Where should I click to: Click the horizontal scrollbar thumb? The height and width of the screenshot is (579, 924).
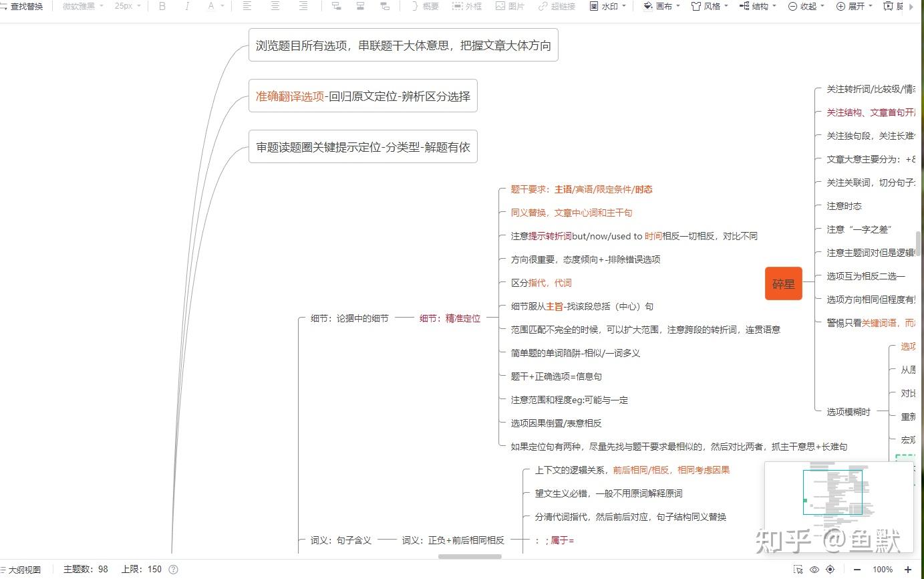coord(470,556)
